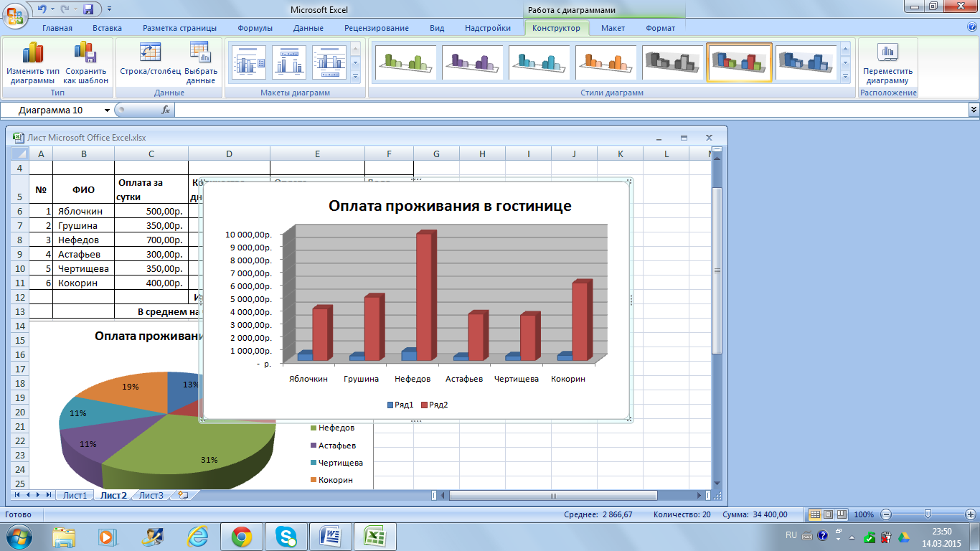Open Google Chrome from taskbar
980x551 pixels.
click(x=241, y=536)
